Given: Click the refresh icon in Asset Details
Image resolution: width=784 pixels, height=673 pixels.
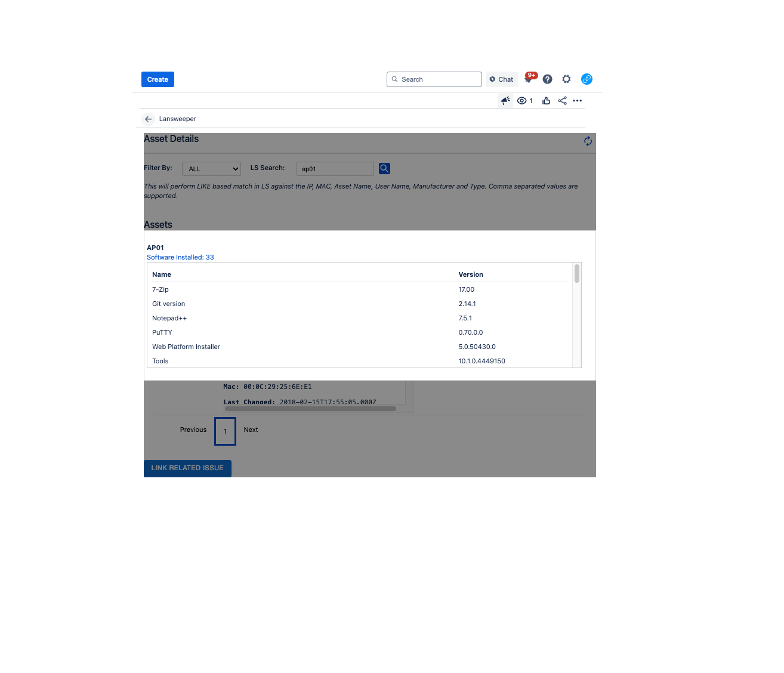Looking at the screenshot, I should point(588,141).
